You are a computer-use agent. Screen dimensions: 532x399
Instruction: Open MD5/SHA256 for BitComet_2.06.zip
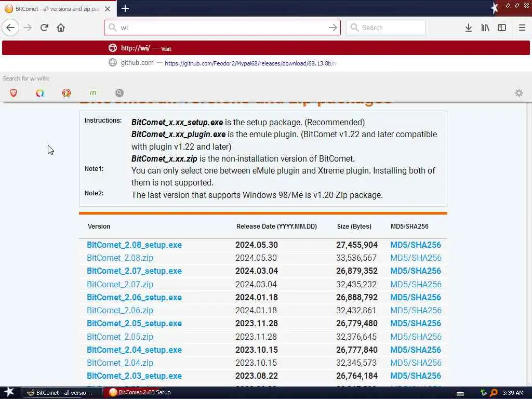[x=416, y=311]
